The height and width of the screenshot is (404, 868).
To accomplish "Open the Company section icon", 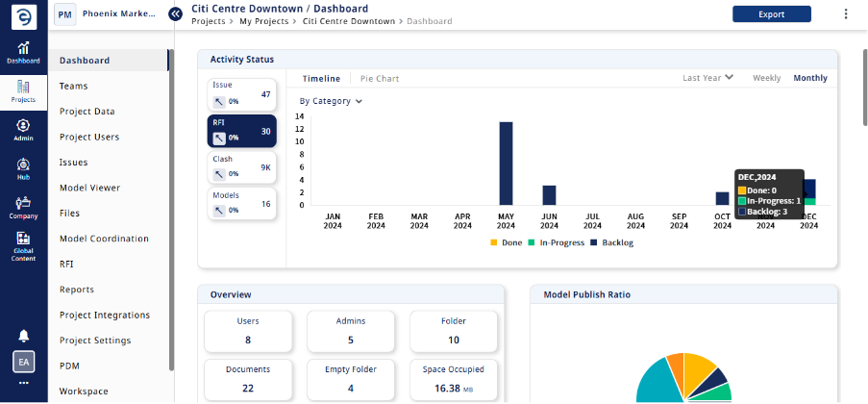I will click(23, 208).
